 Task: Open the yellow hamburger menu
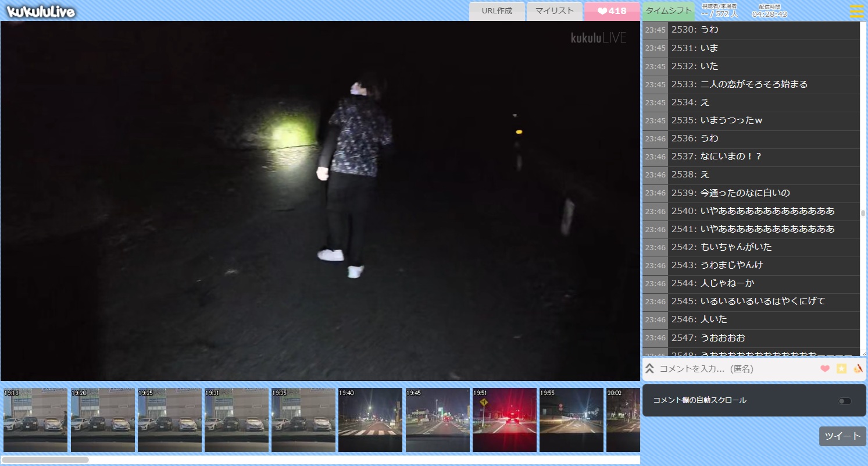(856, 11)
